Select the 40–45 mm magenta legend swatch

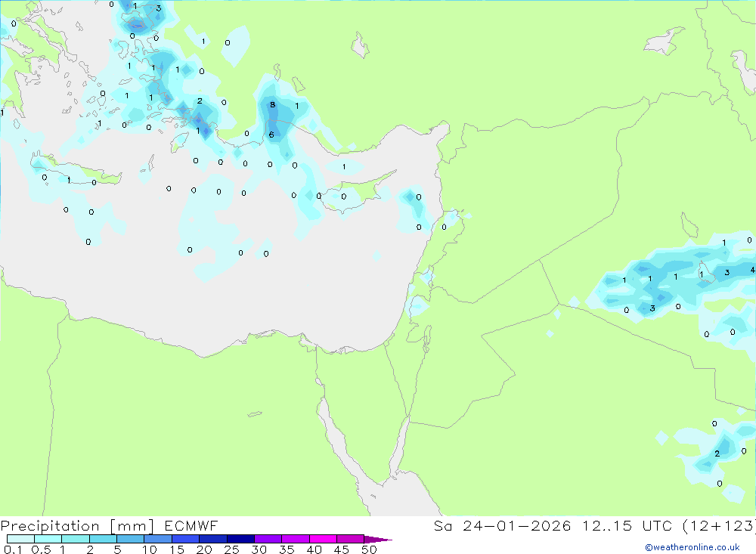coord(323,539)
